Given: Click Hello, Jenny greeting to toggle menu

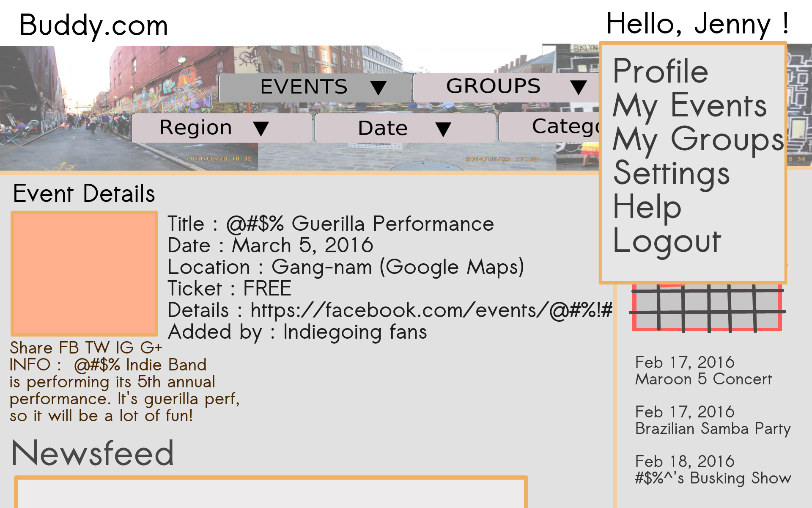Looking at the screenshot, I should [697, 24].
